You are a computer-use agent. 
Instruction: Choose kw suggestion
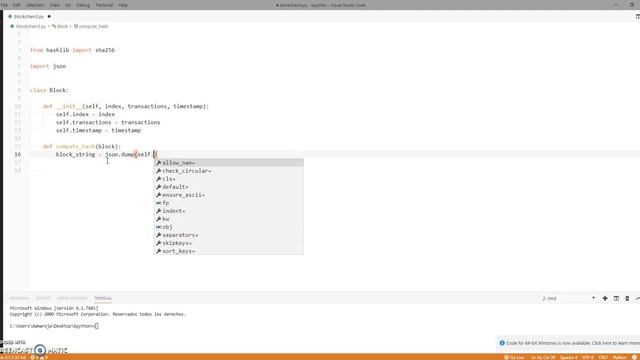(x=229, y=219)
